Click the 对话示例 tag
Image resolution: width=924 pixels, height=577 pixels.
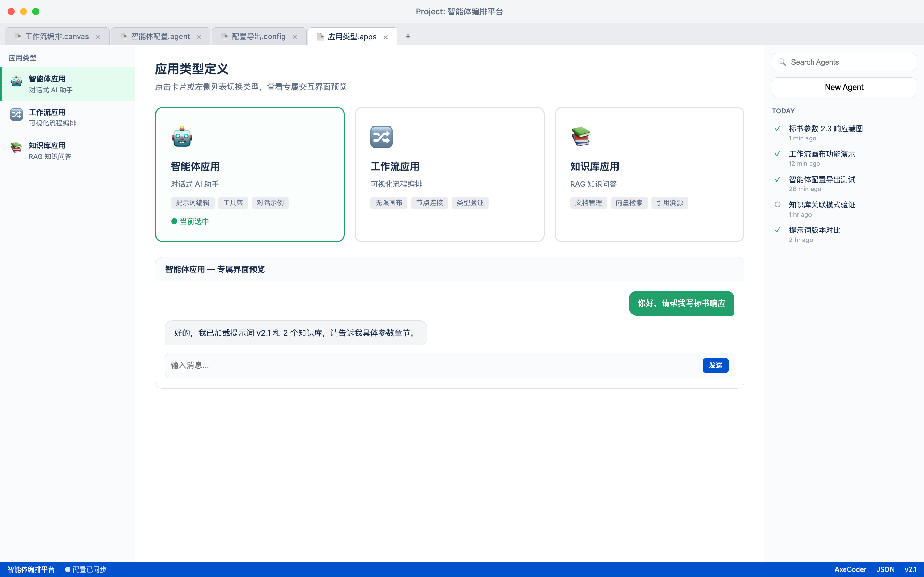pos(270,203)
